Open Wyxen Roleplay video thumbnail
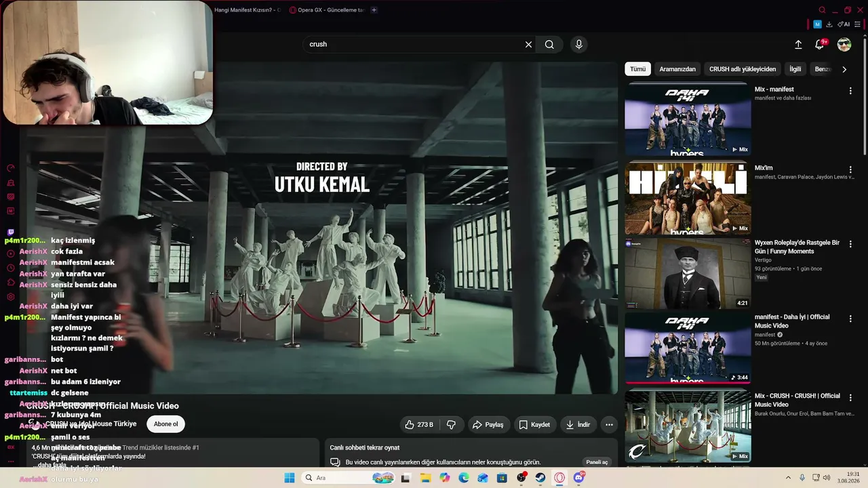868x488 pixels. [688, 273]
